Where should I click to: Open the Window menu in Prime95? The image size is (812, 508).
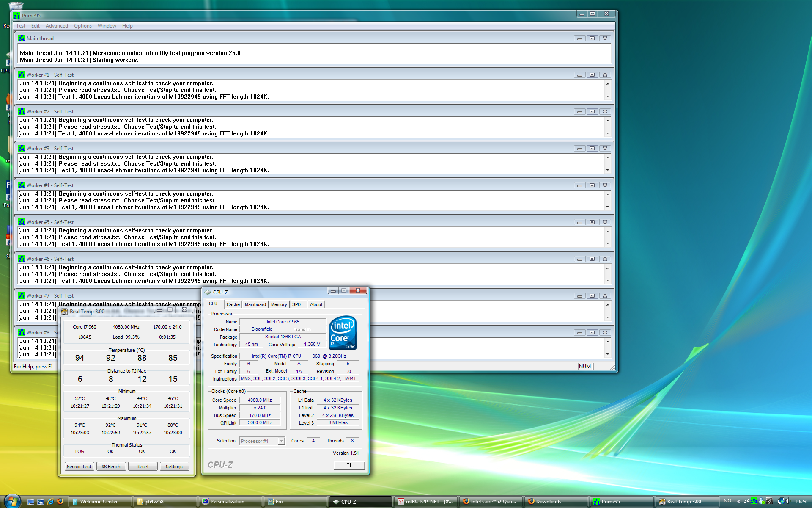pos(107,26)
